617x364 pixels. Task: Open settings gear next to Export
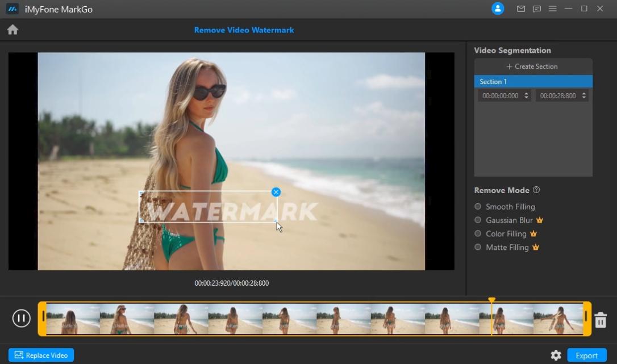pos(556,355)
